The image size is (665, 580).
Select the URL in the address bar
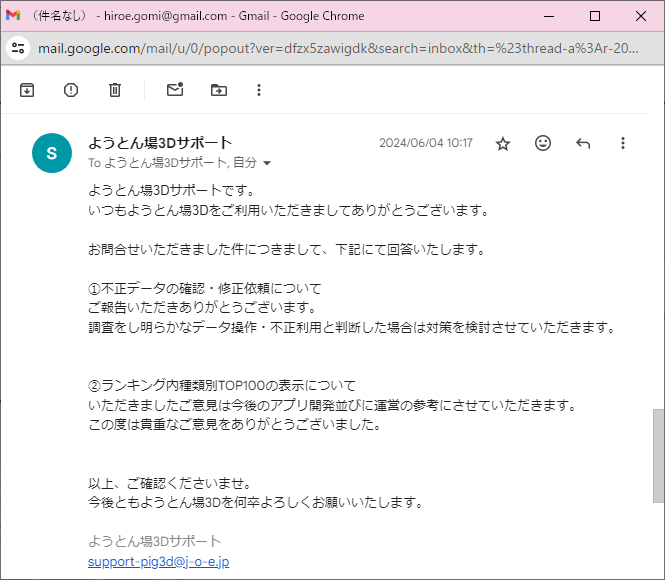[x=338, y=48]
